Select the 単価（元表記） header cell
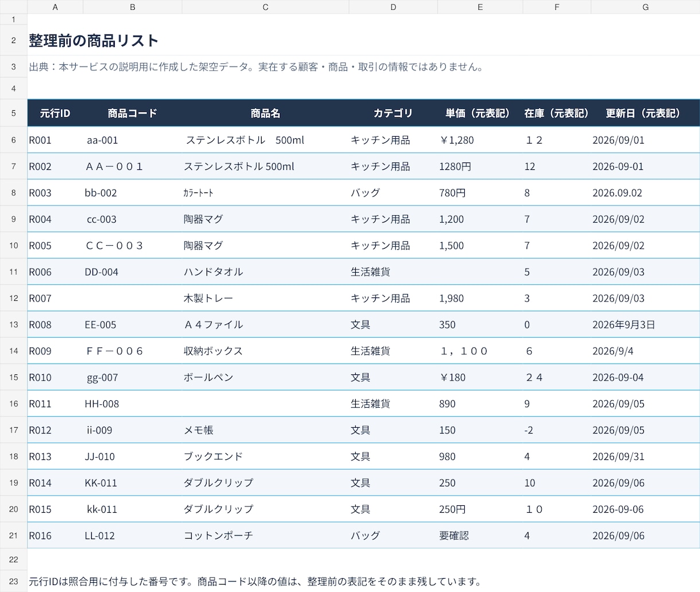Screen dimensions: 700x592 pos(480,113)
